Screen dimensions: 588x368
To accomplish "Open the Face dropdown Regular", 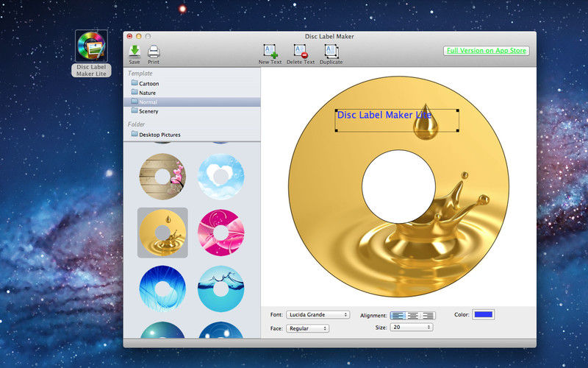I will click(x=307, y=328).
